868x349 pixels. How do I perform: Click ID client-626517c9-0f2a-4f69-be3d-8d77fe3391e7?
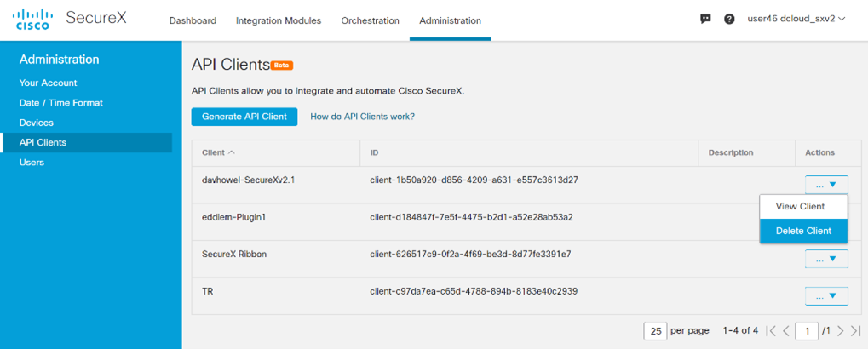coord(470,255)
